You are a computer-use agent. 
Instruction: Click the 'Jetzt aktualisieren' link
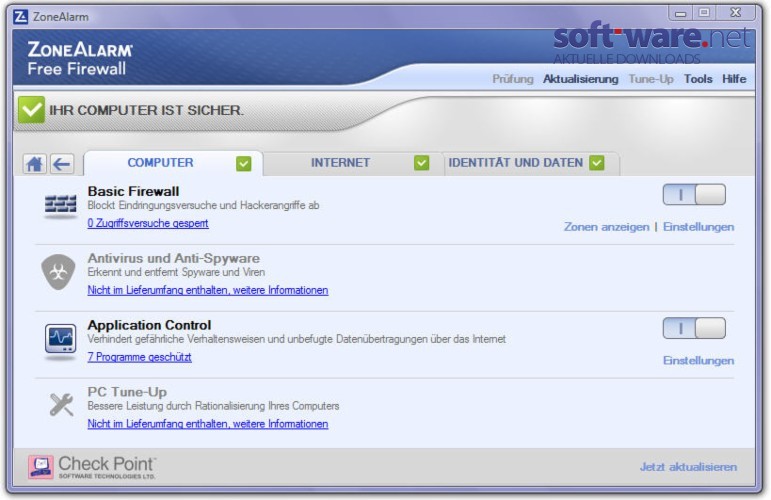click(688, 467)
